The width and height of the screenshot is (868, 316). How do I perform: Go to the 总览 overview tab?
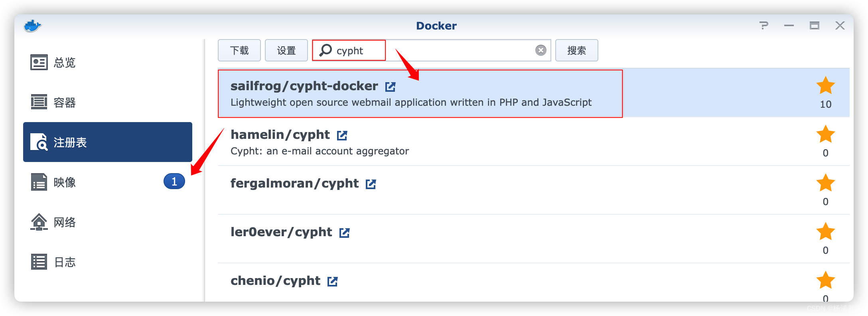pos(64,63)
